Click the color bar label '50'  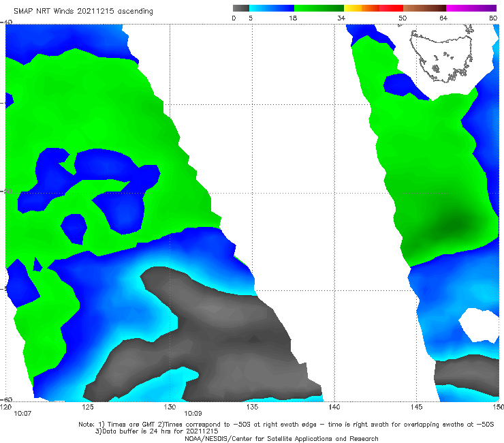(x=403, y=18)
